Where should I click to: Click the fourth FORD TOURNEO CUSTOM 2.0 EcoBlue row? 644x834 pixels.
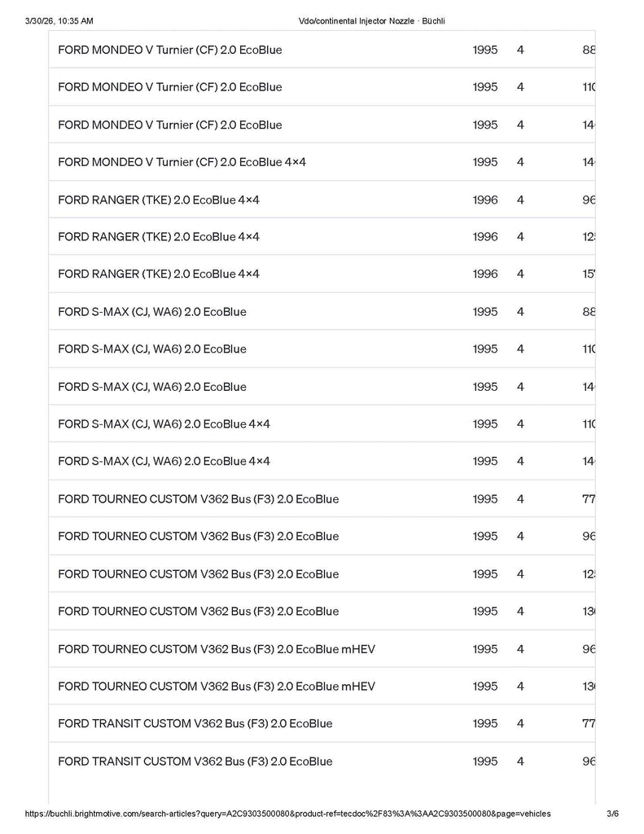pyautogui.click(x=322, y=611)
